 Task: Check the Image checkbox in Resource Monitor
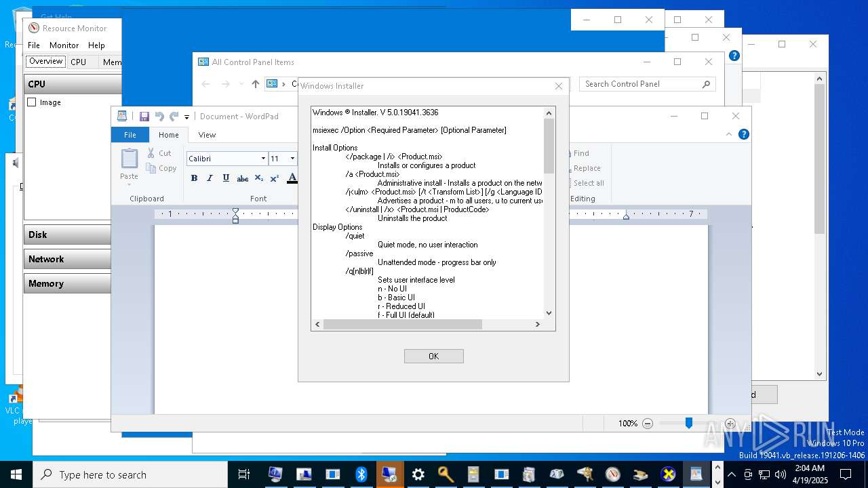(31, 102)
